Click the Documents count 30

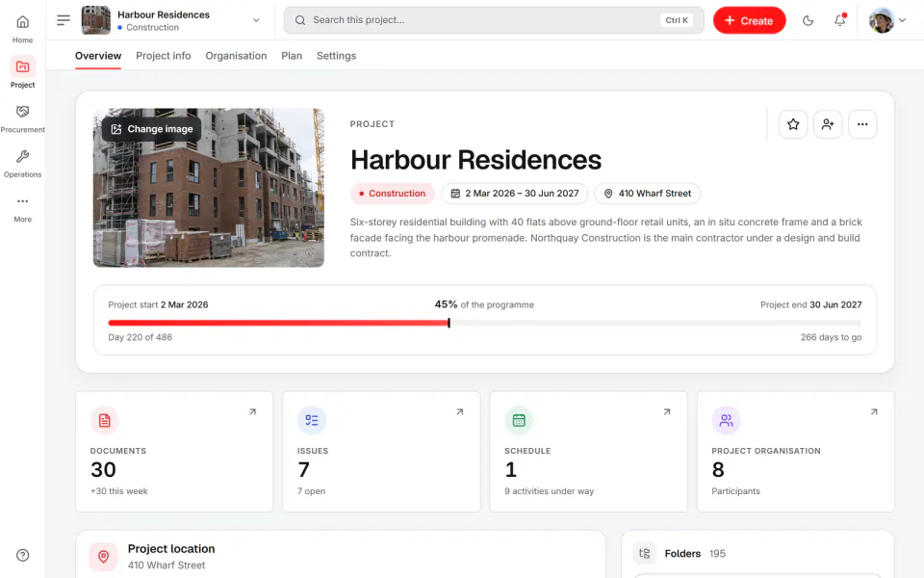[x=103, y=470]
